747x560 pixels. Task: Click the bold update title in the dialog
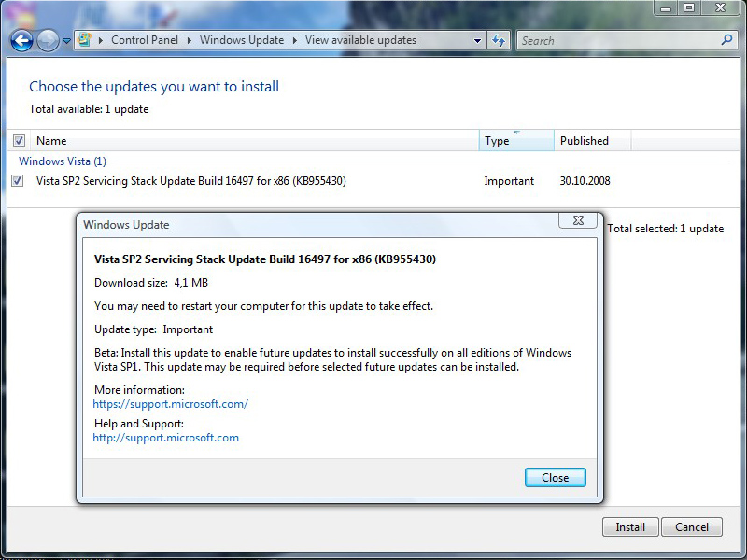click(265, 259)
